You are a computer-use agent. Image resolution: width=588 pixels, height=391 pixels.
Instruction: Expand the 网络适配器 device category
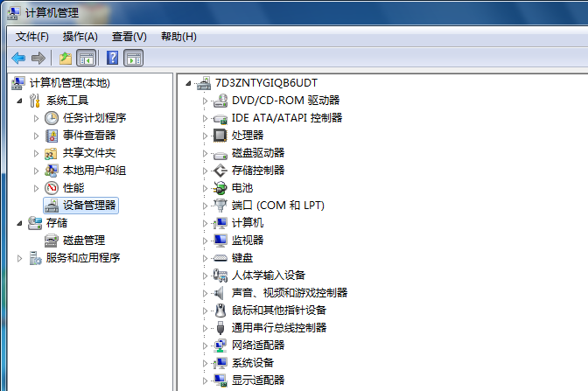point(206,346)
